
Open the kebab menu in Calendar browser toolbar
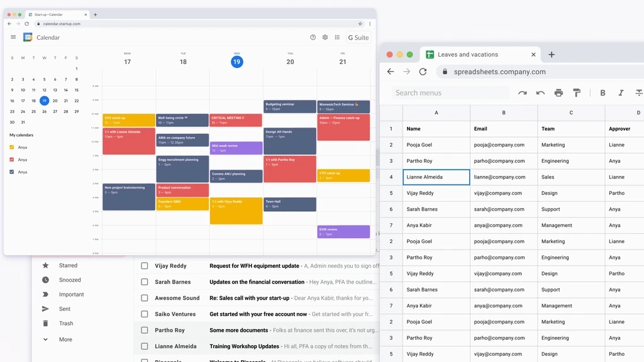point(370,23)
